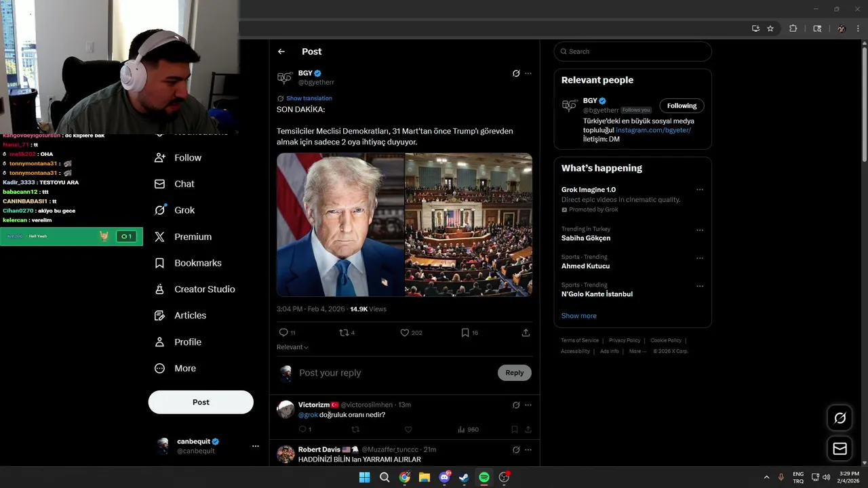Expand the Relevant replies sort dropdown
868x488 pixels.
coord(292,347)
